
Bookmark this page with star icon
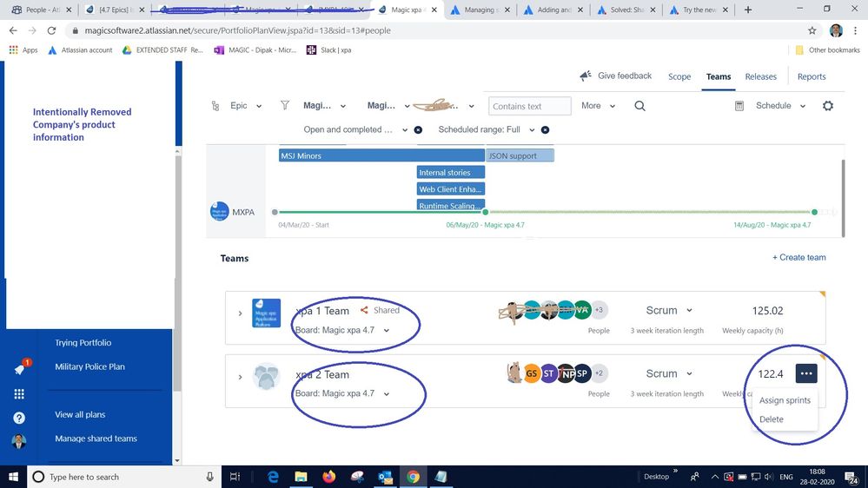[x=812, y=30]
